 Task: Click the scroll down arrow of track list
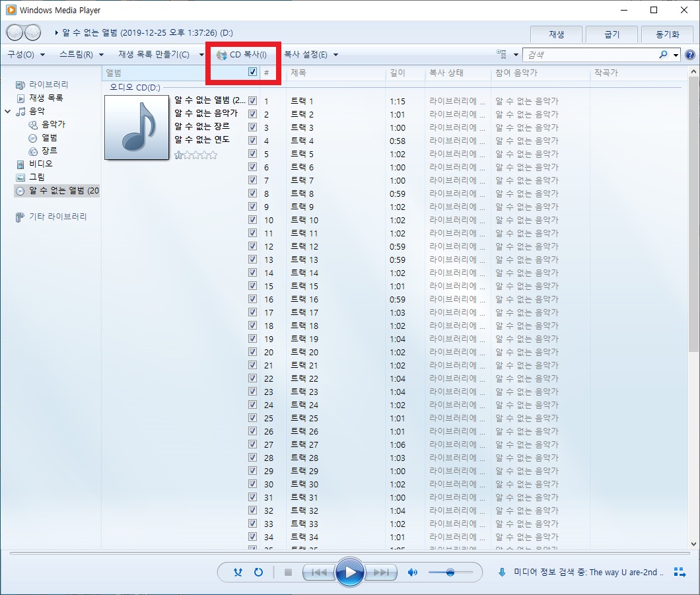[x=693, y=544]
